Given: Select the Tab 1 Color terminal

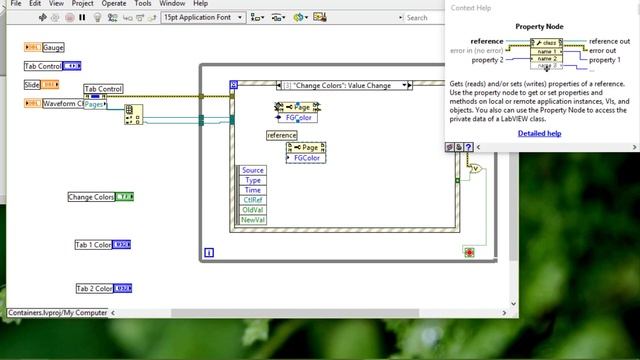Looking at the screenshot, I should (x=121, y=244).
